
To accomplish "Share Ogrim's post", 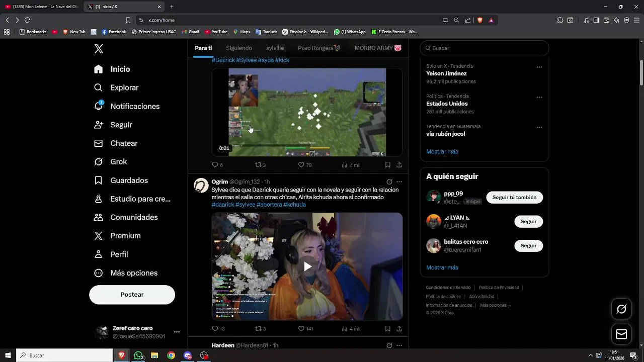I will [399, 329].
